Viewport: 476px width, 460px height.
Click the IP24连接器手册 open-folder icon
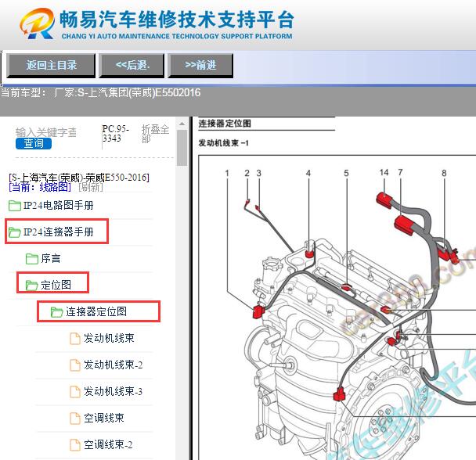(15, 232)
